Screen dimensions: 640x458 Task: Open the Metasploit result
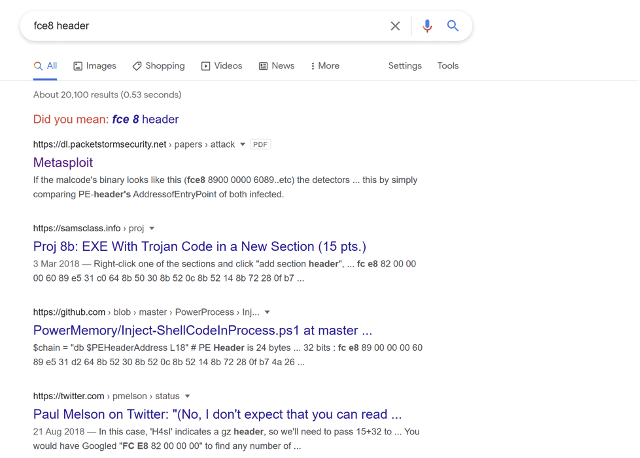63,162
